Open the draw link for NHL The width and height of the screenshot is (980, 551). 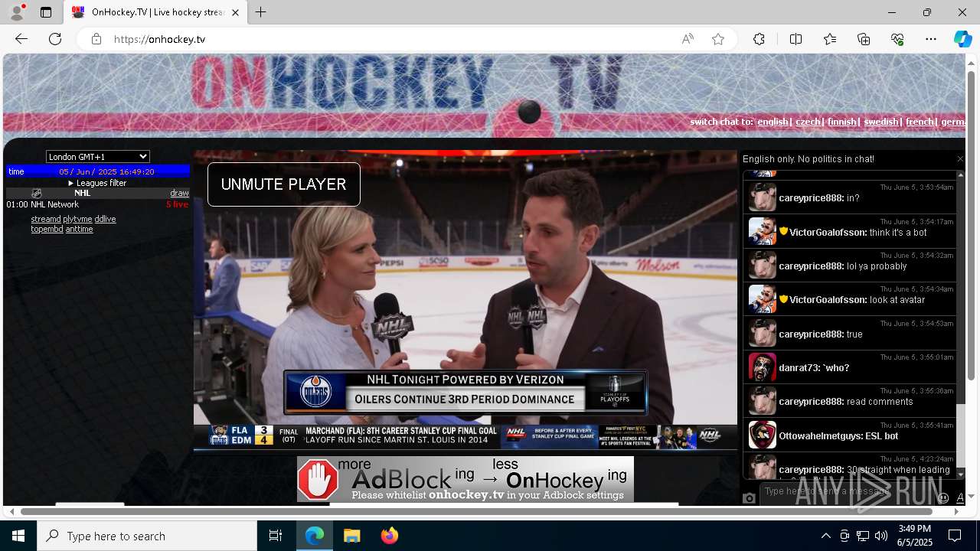(x=179, y=193)
